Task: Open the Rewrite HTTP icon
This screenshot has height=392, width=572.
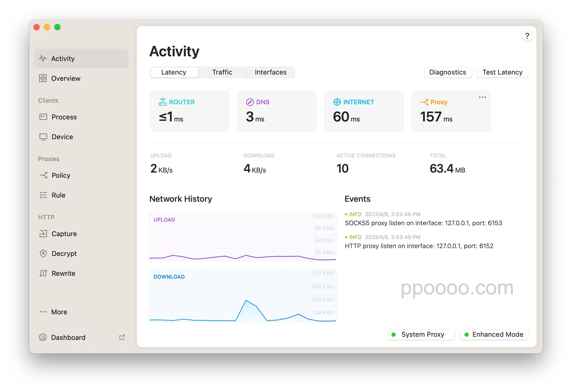Action: (44, 273)
